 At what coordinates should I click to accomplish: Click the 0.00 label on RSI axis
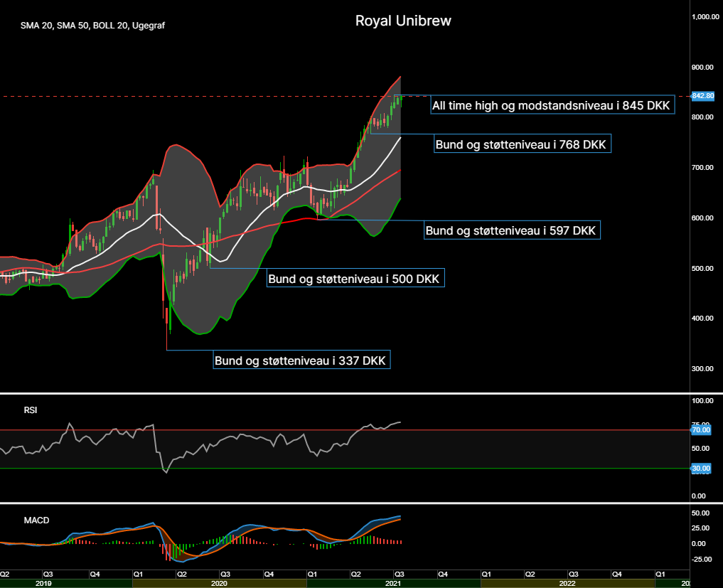click(699, 496)
